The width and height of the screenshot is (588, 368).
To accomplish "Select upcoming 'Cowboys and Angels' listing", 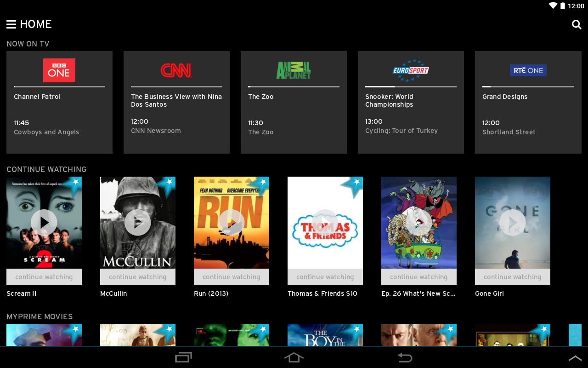I will pyautogui.click(x=46, y=132).
